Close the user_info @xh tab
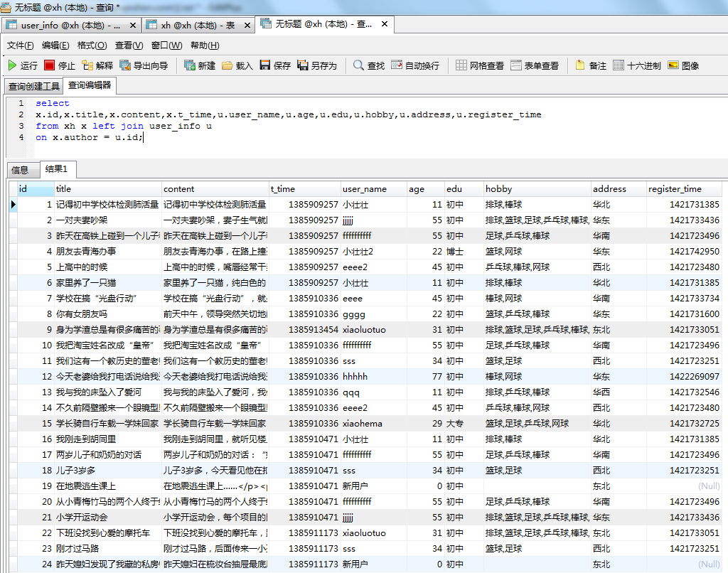 [133, 25]
